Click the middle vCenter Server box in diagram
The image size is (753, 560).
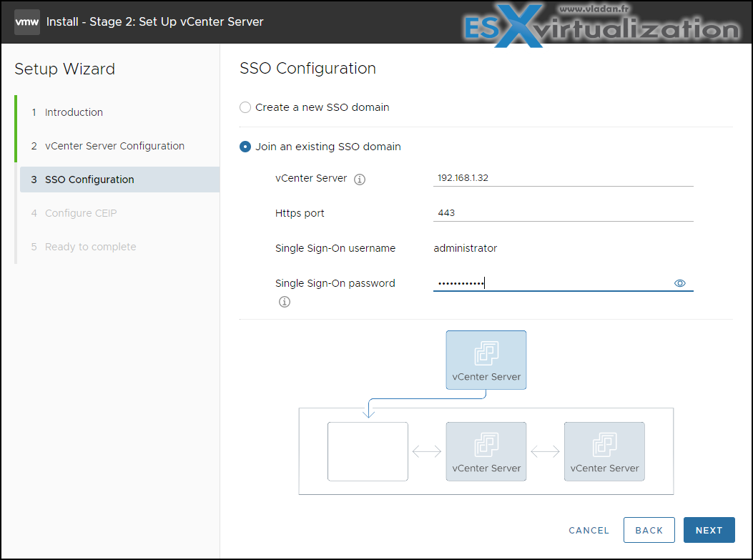coord(486,451)
